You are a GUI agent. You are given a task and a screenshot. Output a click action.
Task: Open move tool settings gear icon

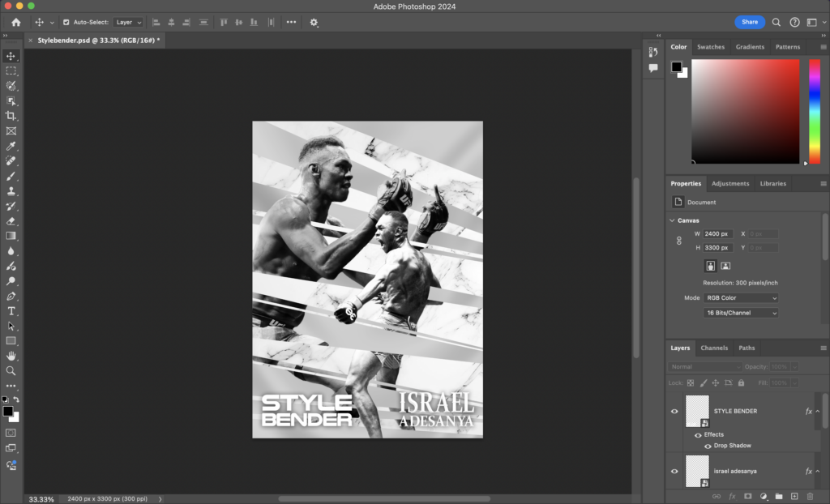tap(314, 22)
